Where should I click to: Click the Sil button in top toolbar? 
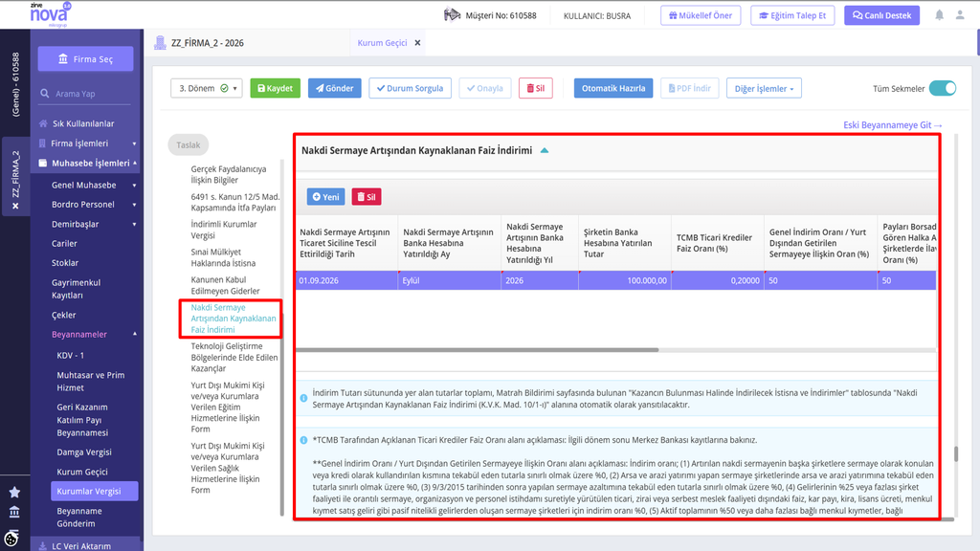(x=536, y=88)
